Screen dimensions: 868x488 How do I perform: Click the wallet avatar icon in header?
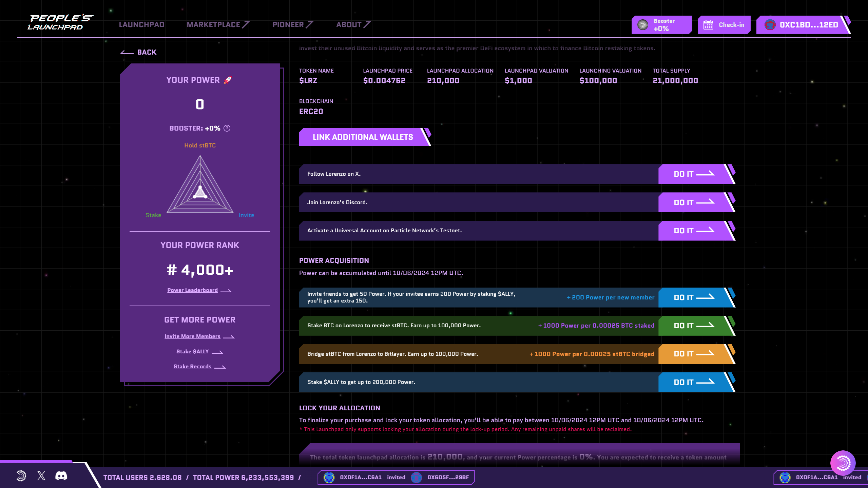click(x=770, y=25)
